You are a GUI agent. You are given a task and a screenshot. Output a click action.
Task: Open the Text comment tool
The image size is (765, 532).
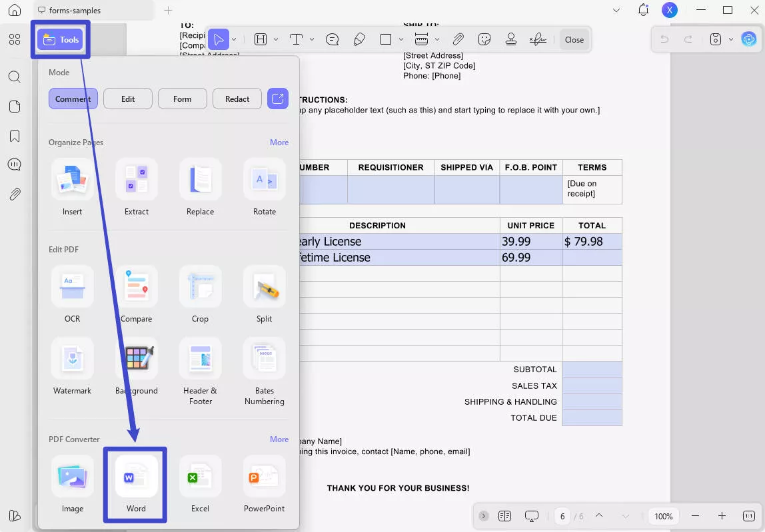296,39
